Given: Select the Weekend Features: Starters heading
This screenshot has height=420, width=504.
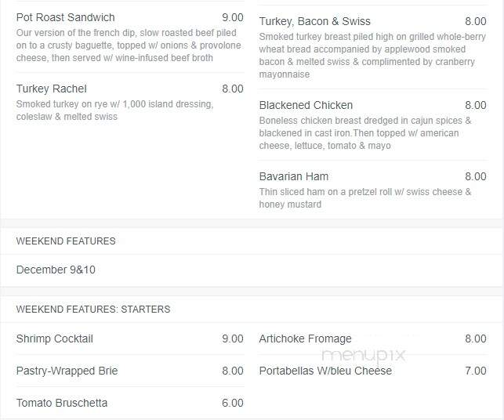Looking at the screenshot, I should point(93,310).
